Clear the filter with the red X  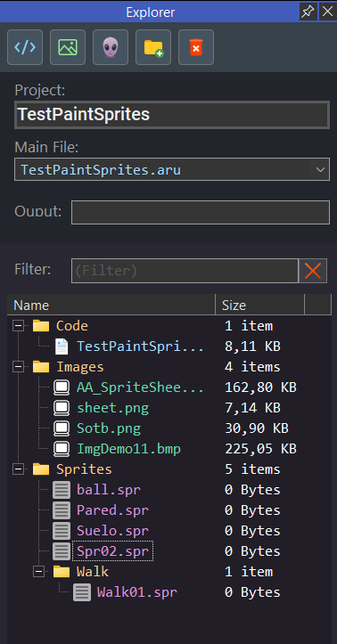tap(313, 271)
